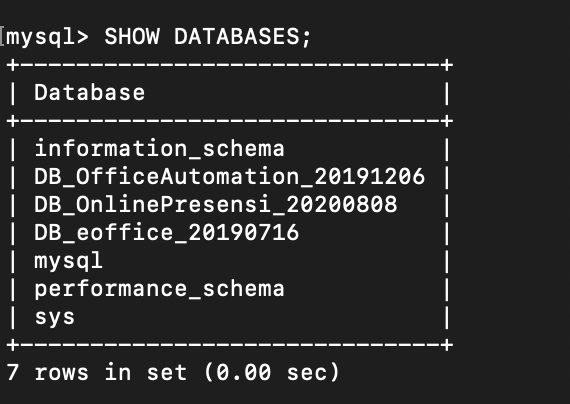Click the 20190716 date suffix
Viewport: 570px width, 404px height.
click(244, 232)
